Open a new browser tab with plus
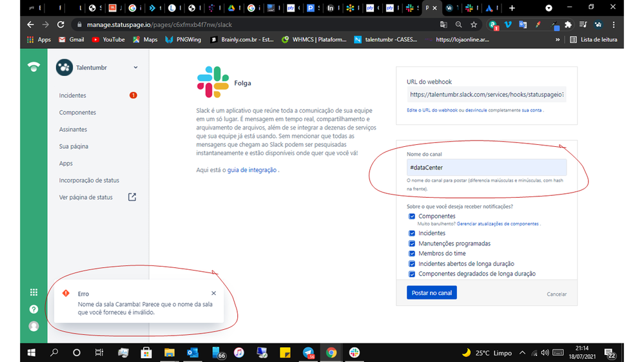The image size is (644, 362). click(x=512, y=8)
